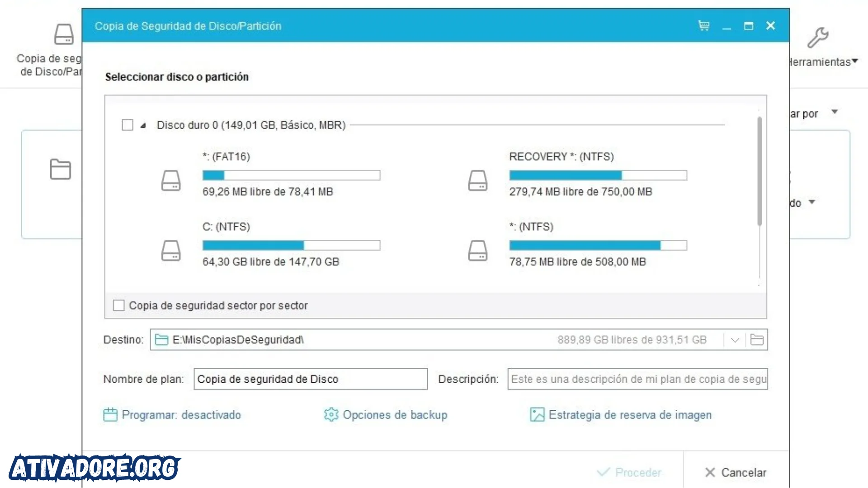This screenshot has width=868, height=488.
Task: Expand the Herramientas dropdown arrow
Action: 855,61
